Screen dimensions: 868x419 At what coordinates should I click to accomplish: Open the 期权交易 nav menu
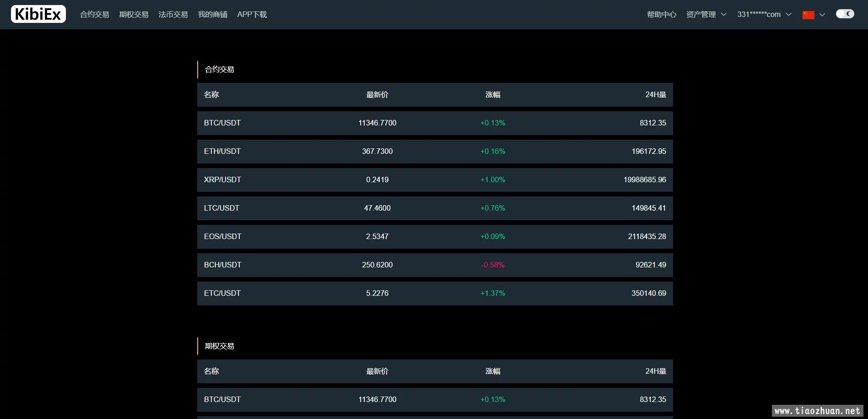point(134,15)
